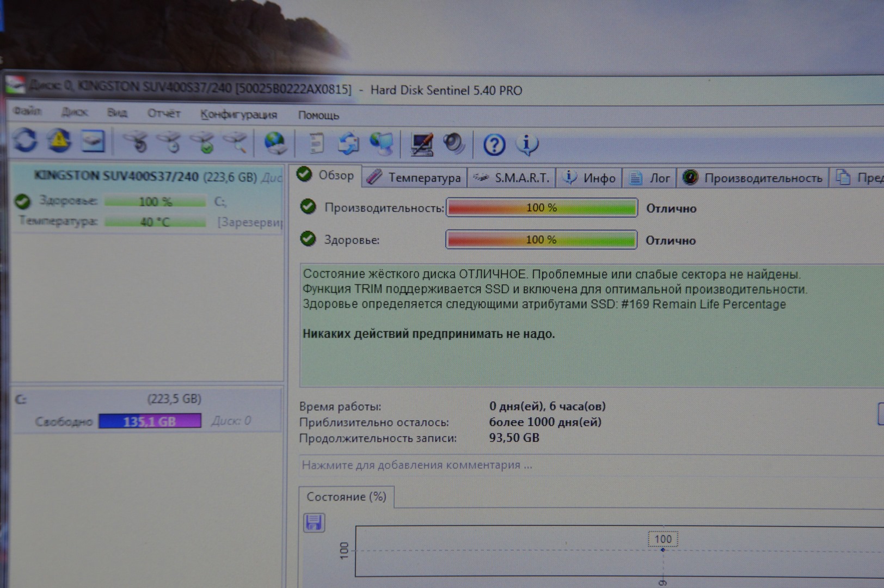This screenshot has width=884, height=588.
Task: Click the globe web toolbar icon
Action: point(275,143)
